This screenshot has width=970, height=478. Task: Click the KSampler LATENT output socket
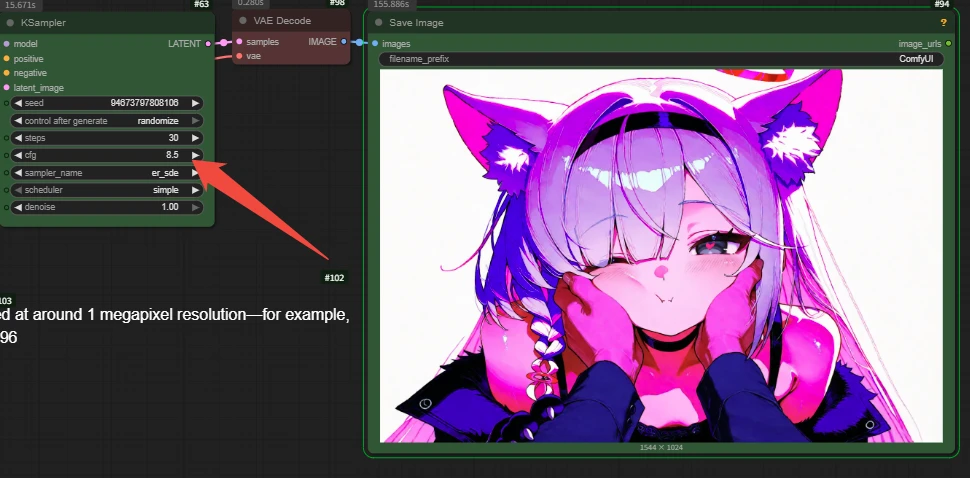208,44
